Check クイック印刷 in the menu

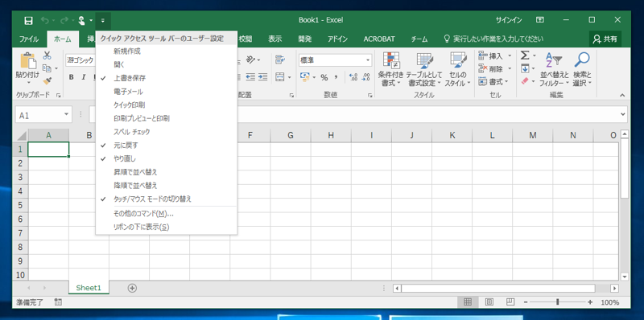pyautogui.click(x=167, y=105)
